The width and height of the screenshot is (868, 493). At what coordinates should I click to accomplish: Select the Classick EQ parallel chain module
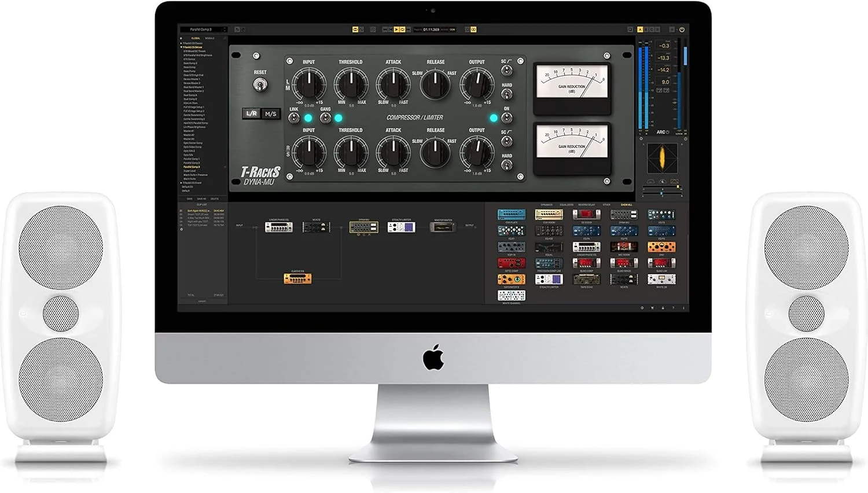click(297, 279)
